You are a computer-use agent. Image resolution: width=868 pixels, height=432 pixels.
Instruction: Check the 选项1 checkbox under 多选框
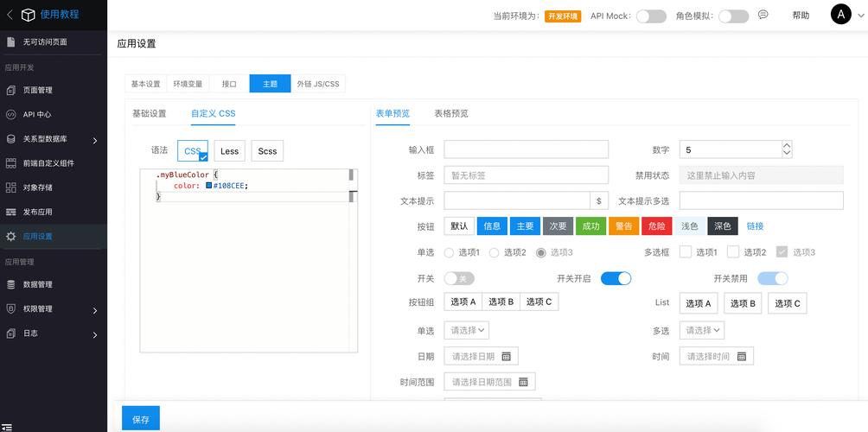pos(686,252)
